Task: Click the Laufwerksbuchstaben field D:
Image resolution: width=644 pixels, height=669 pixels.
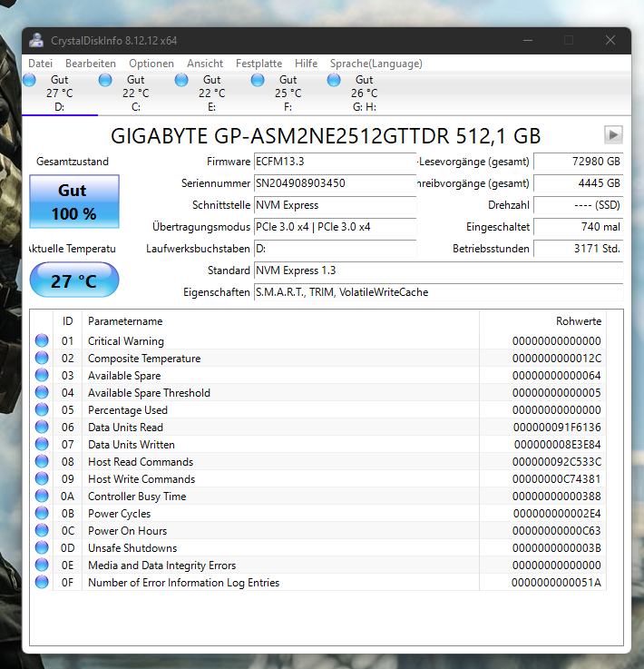Action: click(335, 249)
